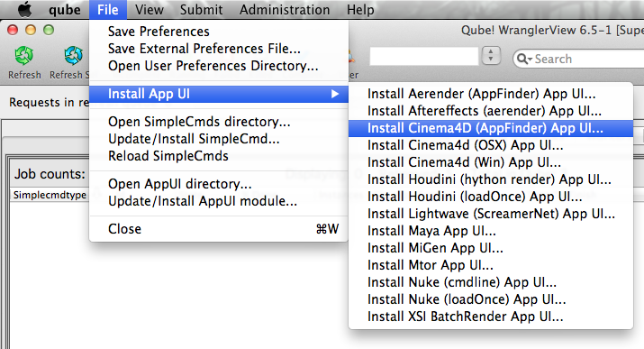Open the View menu
644x349 pixels.
click(150, 9)
